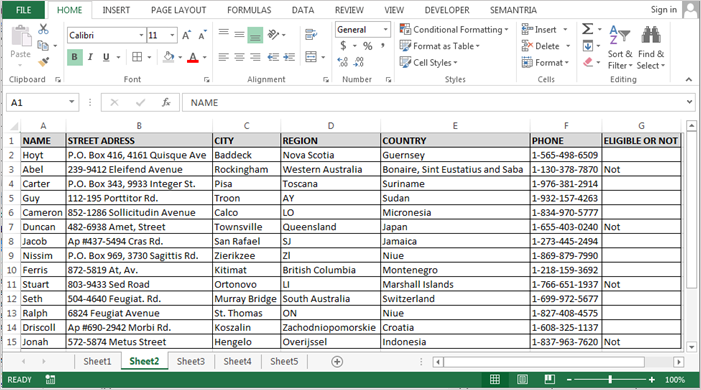Toggle Bold formatting
701x390 pixels.
(75, 57)
